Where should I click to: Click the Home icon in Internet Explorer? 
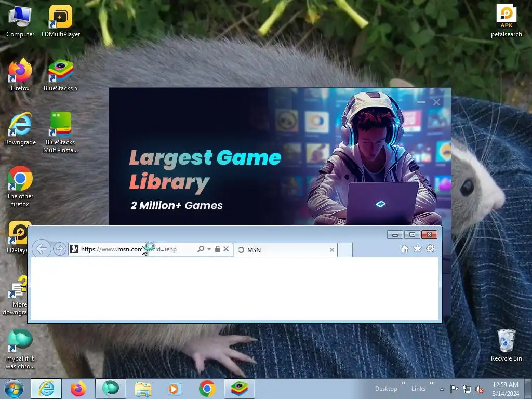[x=404, y=249]
